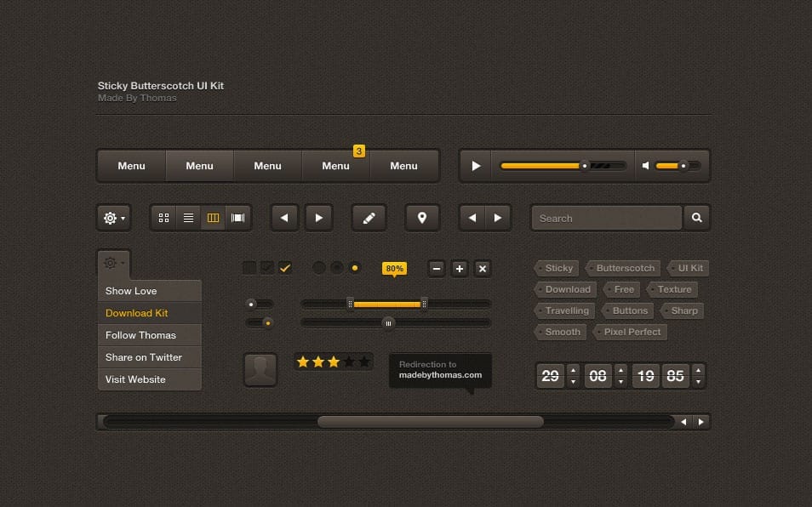Click the Menu item with the 3 badge
The height and width of the screenshot is (507, 812).
(x=335, y=166)
